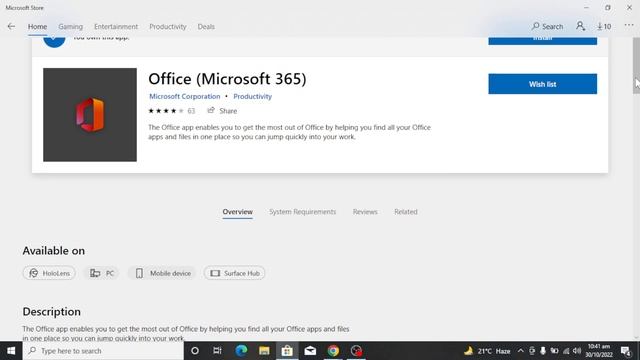The height and width of the screenshot is (360, 640).
Task: Open downloads and updates (10)
Action: tap(604, 27)
